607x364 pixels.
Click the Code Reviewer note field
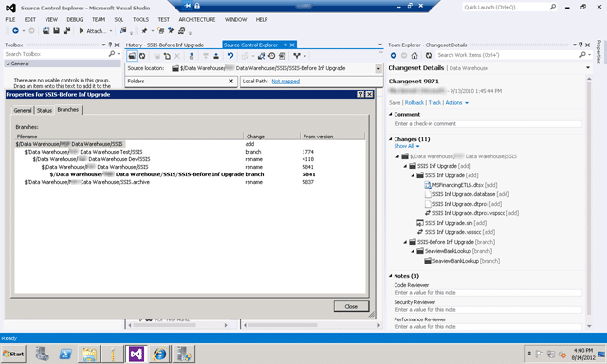[487, 293]
